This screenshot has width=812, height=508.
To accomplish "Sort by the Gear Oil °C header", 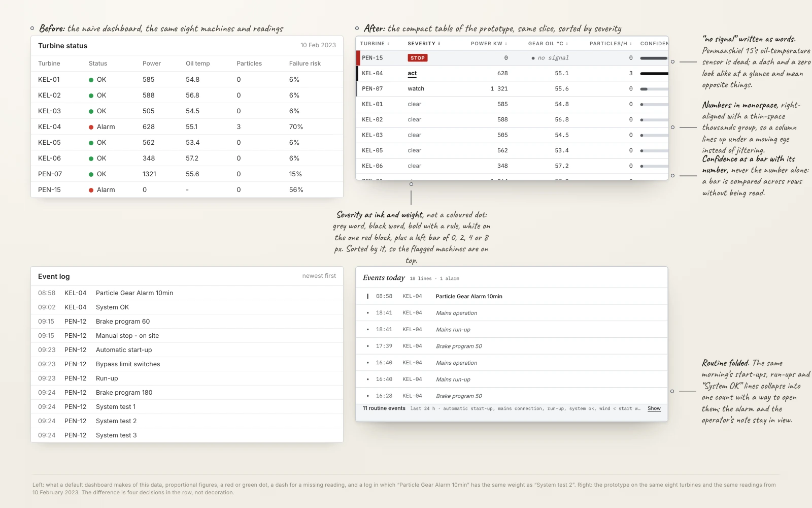I will pyautogui.click(x=548, y=44).
